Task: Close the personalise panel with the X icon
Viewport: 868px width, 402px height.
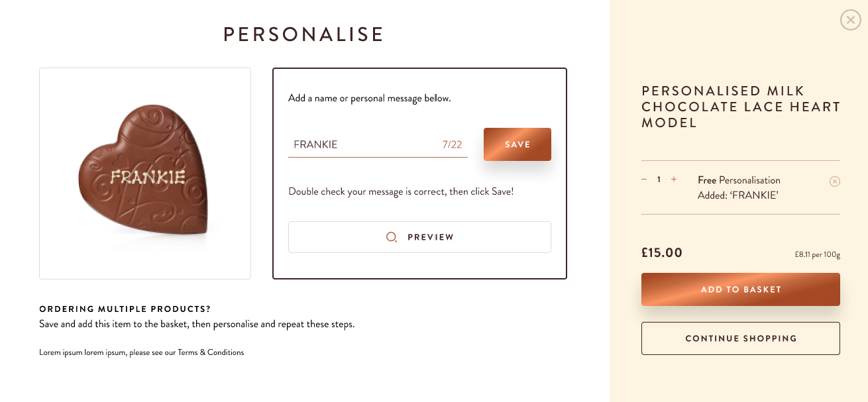Action: 850,20
